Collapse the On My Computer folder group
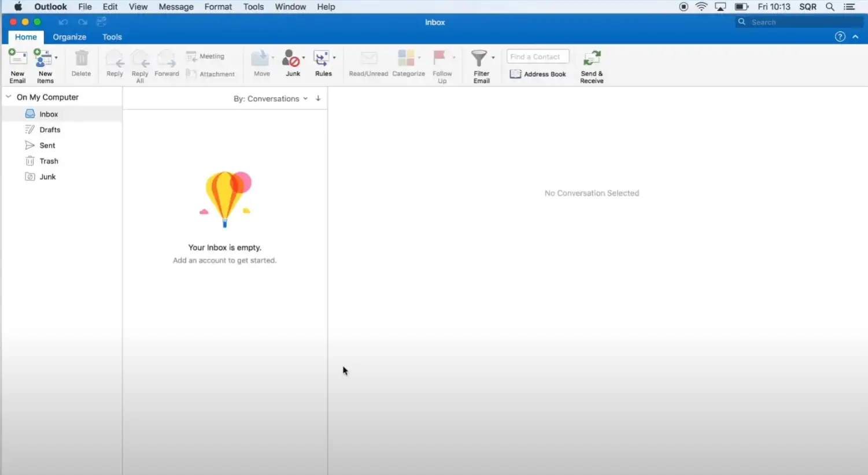The height and width of the screenshot is (475, 868). tap(9, 97)
